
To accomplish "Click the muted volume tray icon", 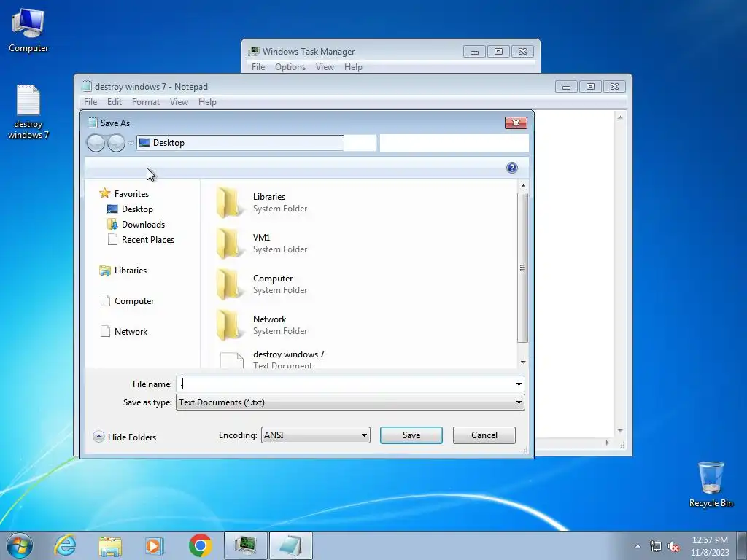I will (x=673, y=546).
